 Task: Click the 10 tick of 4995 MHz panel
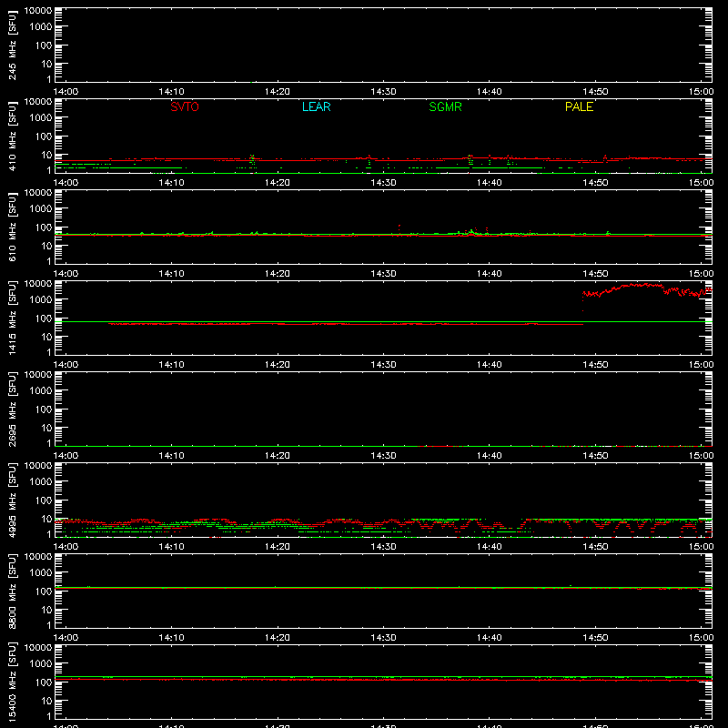click(47, 519)
